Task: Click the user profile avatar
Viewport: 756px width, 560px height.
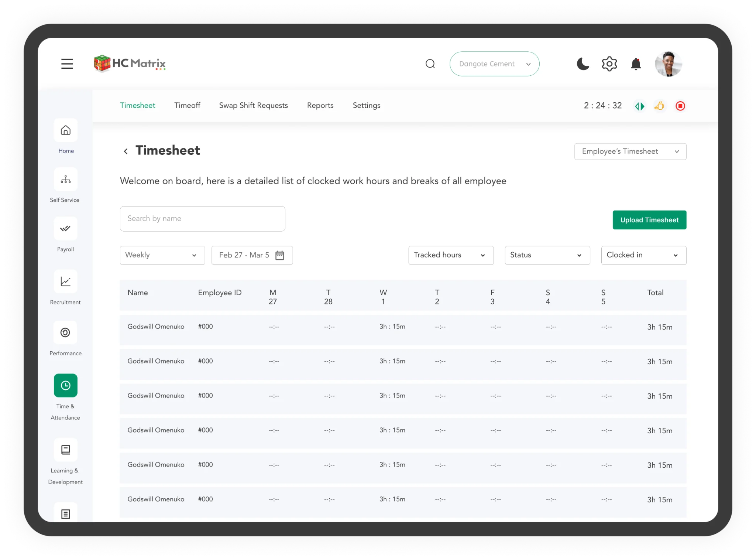Action: [668, 64]
